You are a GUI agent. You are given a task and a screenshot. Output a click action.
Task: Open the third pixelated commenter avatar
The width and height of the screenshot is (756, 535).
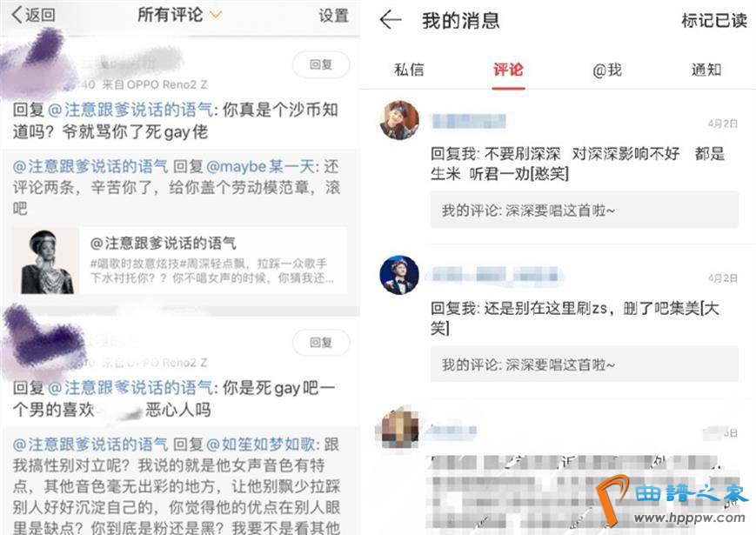pyautogui.click(x=399, y=429)
